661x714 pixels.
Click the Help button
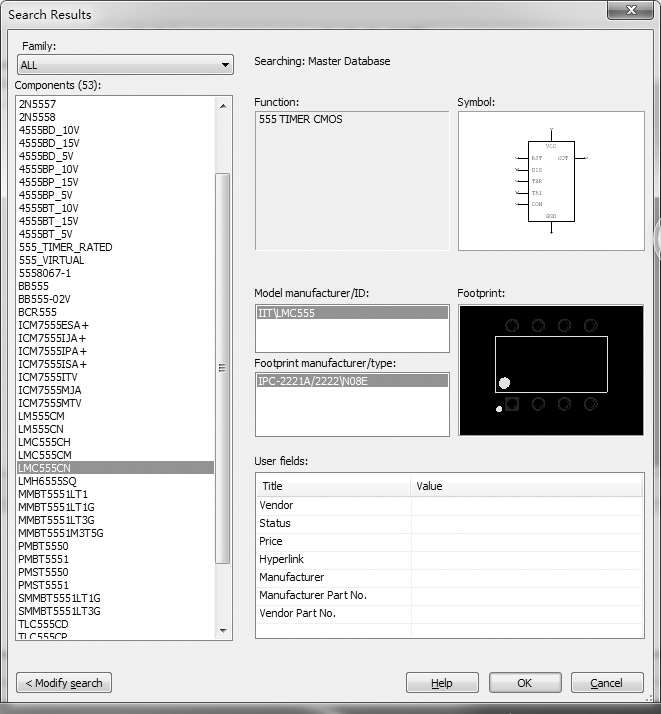(441, 683)
